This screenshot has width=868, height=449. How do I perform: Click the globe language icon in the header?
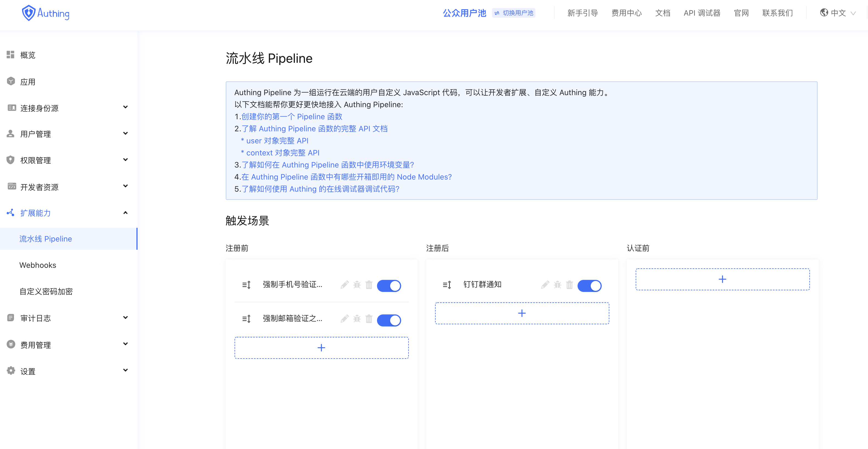click(x=824, y=13)
